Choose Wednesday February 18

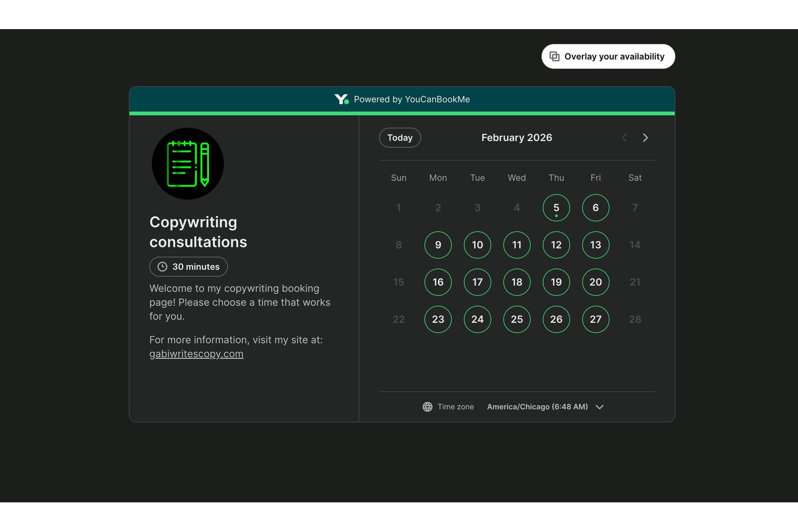click(x=517, y=282)
